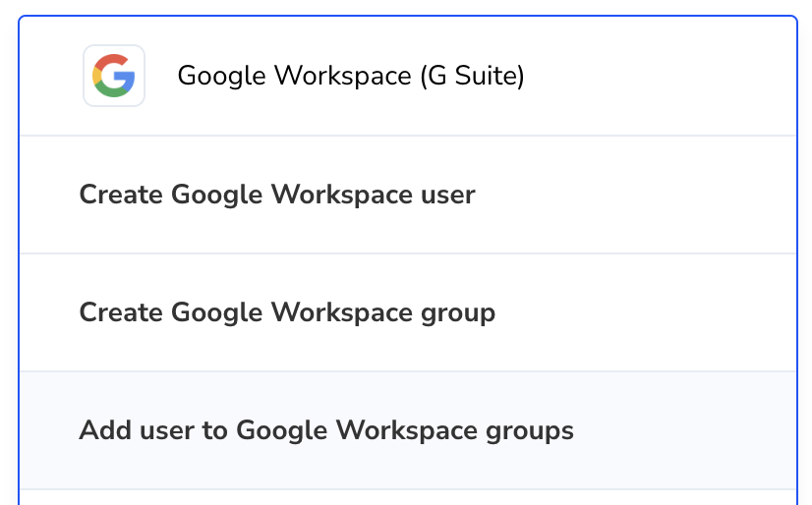This screenshot has width=812, height=505.
Task: Select the Google Workspace (G Suite) header title
Action: click(351, 76)
